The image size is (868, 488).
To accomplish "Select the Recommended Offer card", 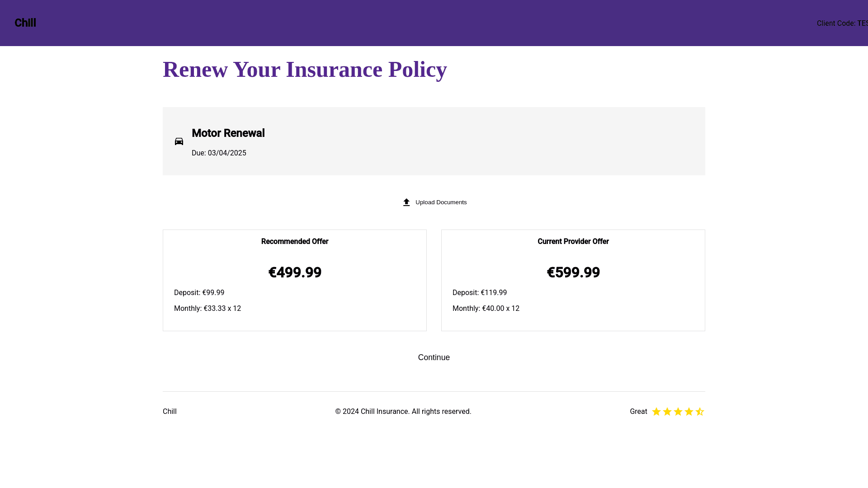I will tap(295, 280).
